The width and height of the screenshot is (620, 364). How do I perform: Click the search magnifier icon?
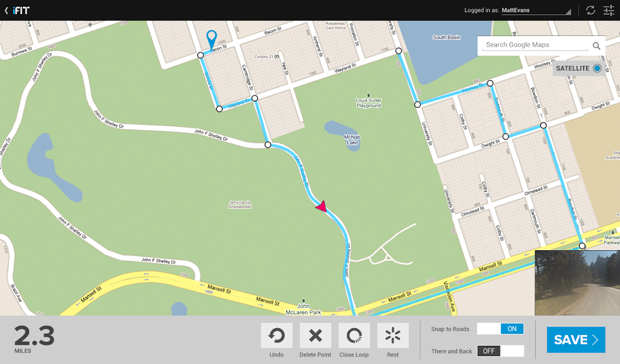(596, 46)
